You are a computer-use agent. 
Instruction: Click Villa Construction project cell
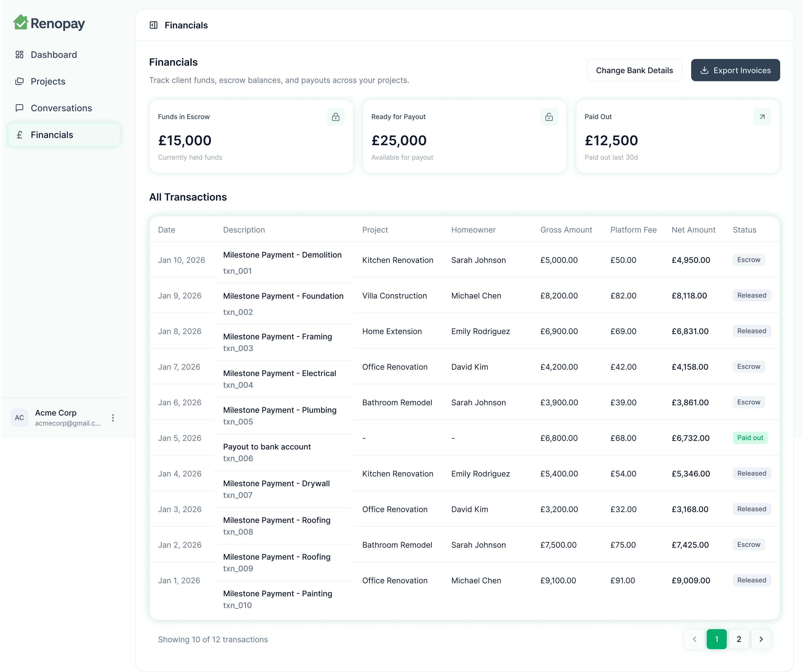click(x=395, y=296)
